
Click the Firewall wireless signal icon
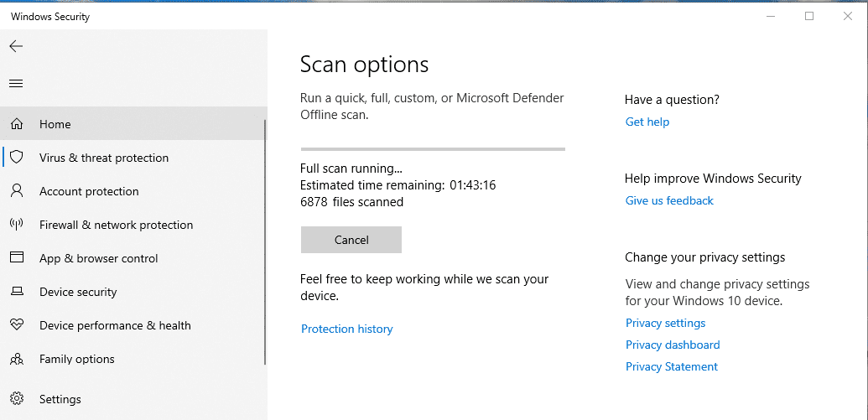17,225
